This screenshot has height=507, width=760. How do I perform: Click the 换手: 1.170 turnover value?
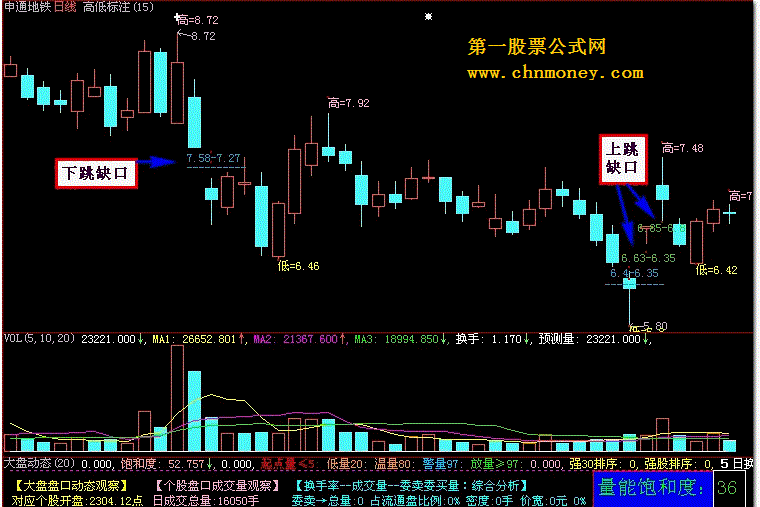(x=489, y=339)
